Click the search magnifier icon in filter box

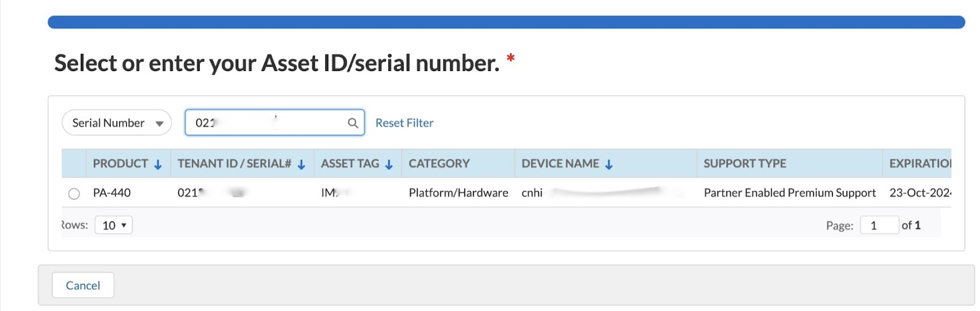pos(353,123)
